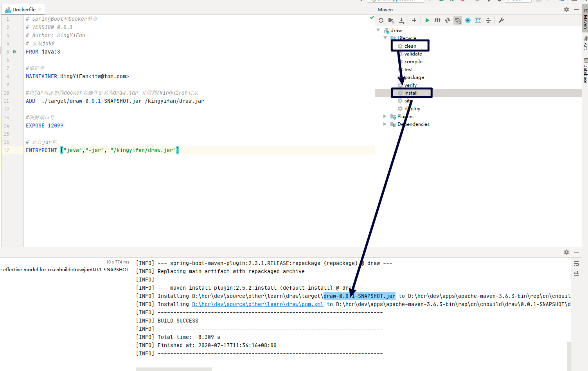The image size is (588, 371).
Task: Run Maven build green play icon
Action: [427, 20]
